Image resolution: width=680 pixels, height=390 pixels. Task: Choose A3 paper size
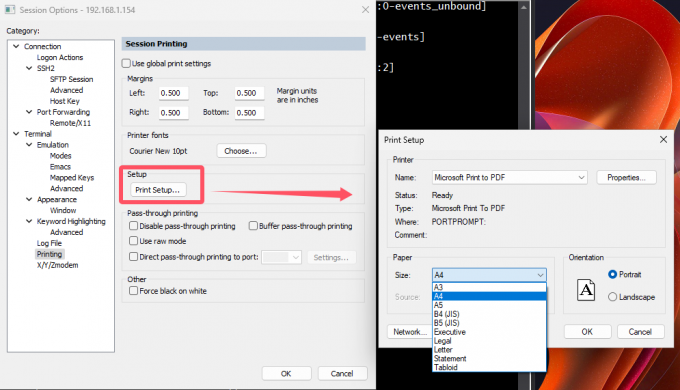click(x=489, y=287)
